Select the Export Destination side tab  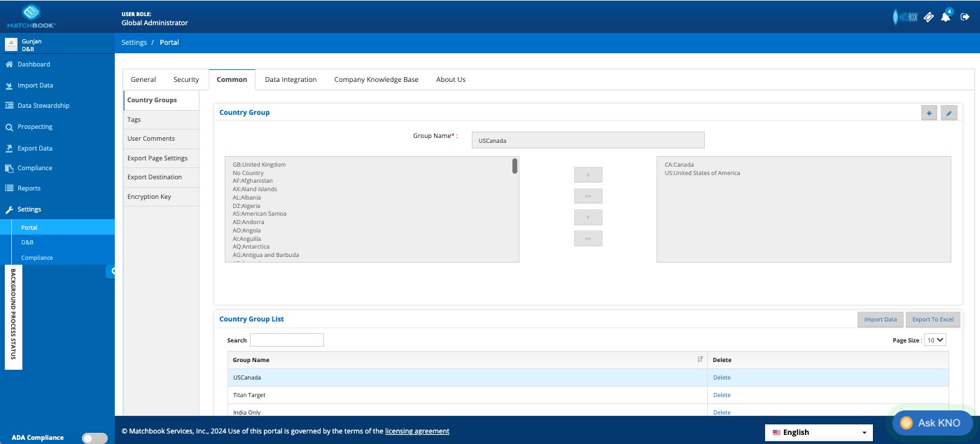161,177
